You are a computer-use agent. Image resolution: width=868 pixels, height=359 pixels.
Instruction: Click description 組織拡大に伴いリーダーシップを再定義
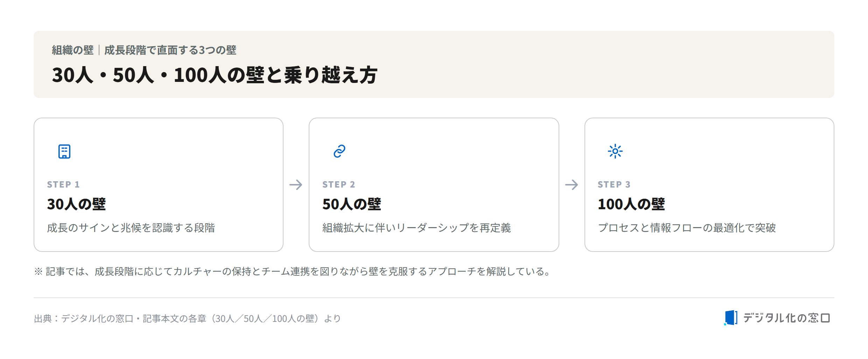[x=416, y=228]
